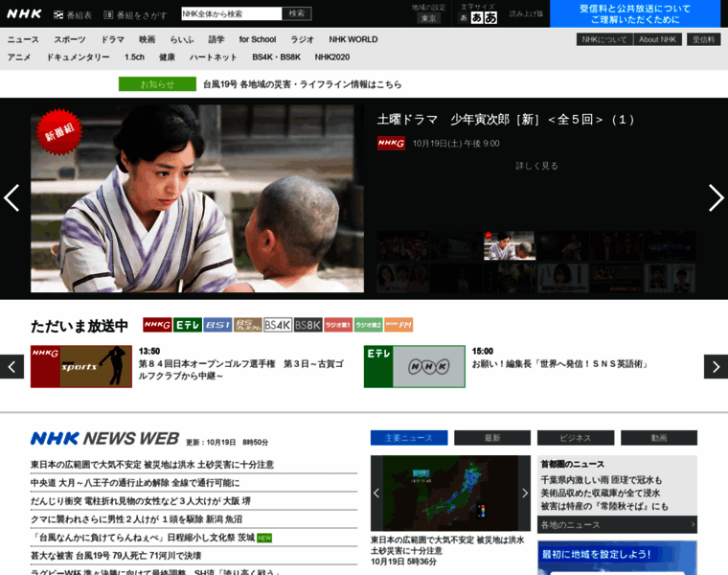Image resolution: width=728 pixels, height=575 pixels.
Task: Change region setting 東京
Action: (x=428, y=18)
